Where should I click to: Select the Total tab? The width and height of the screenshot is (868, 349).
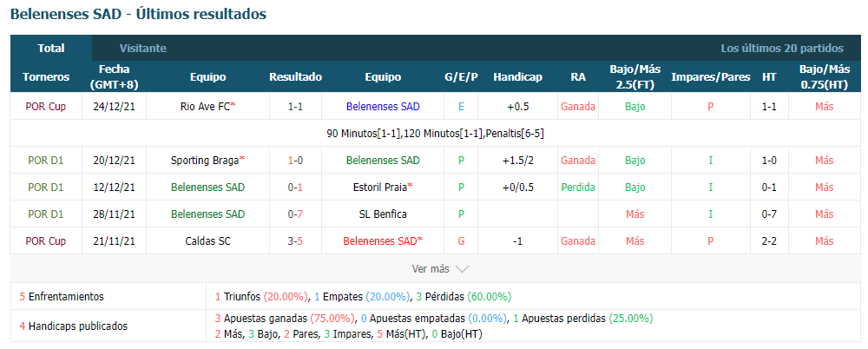(51, 49)
